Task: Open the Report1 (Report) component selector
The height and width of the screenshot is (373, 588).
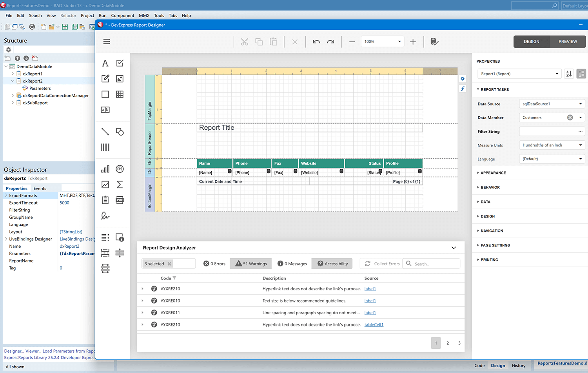Action: pos(519,74)
